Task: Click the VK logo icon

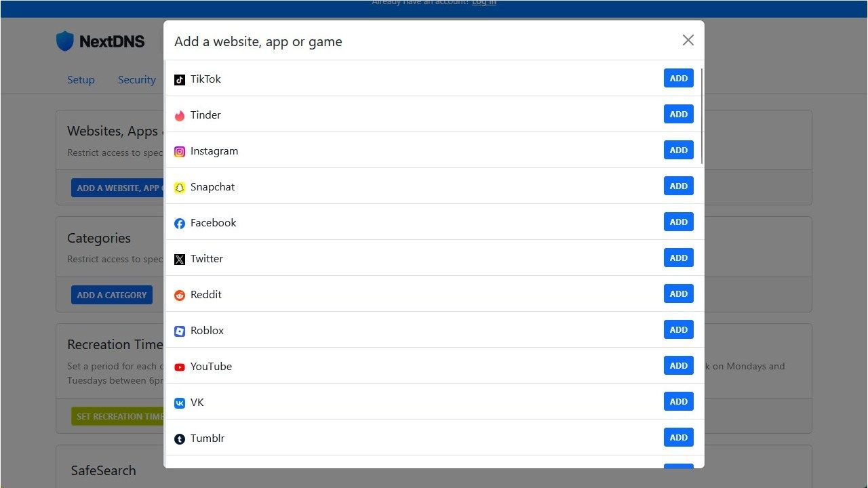Action: point(180,403)
